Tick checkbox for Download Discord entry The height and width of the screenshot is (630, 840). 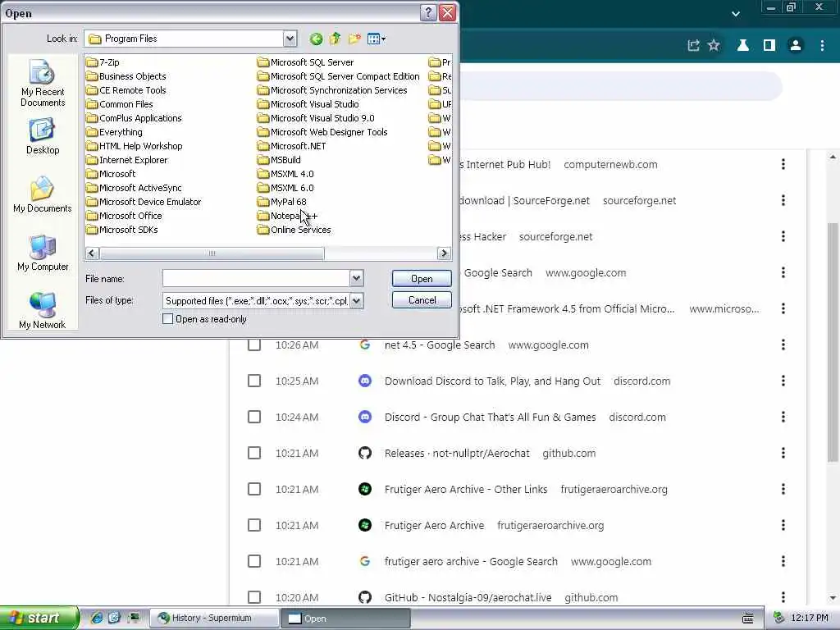(x=254, y=381)
